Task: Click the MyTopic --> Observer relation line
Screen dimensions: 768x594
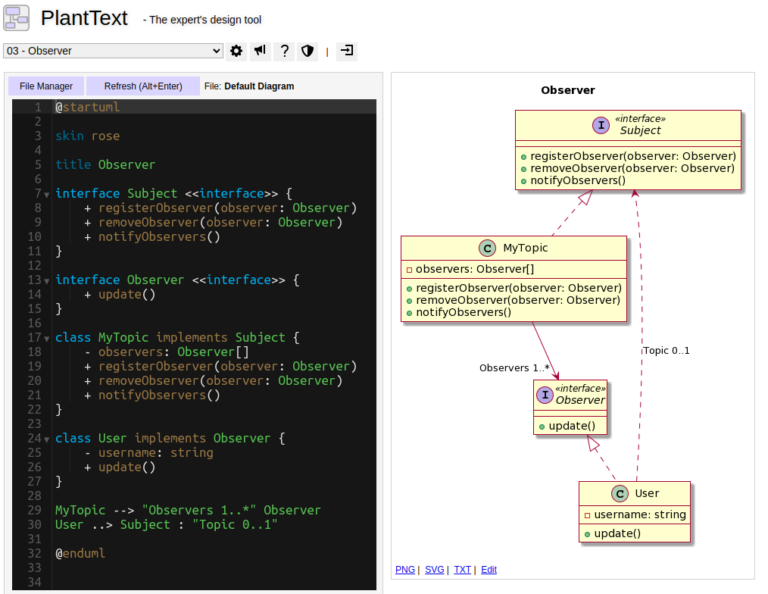Action: pos(188,510)
